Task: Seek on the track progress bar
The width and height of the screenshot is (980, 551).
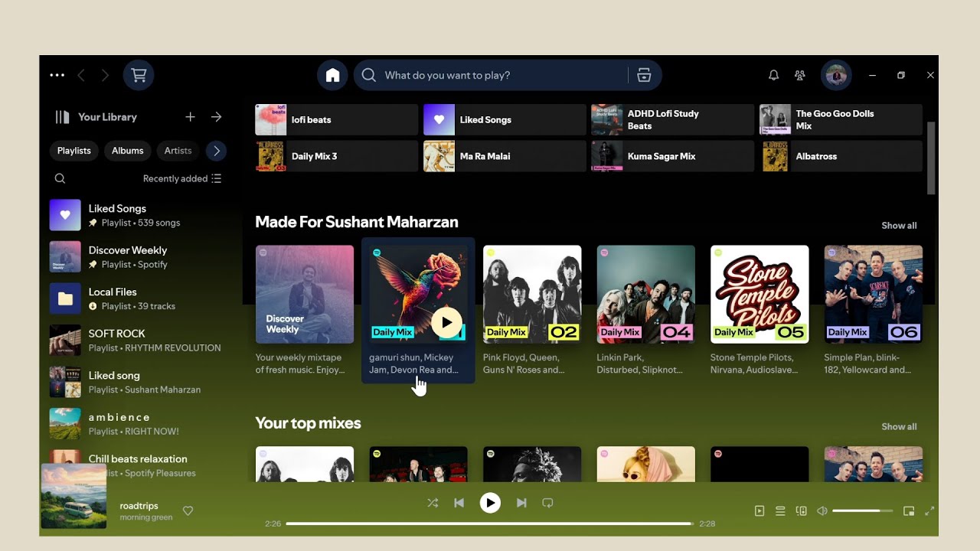Action: pos(489,523)
